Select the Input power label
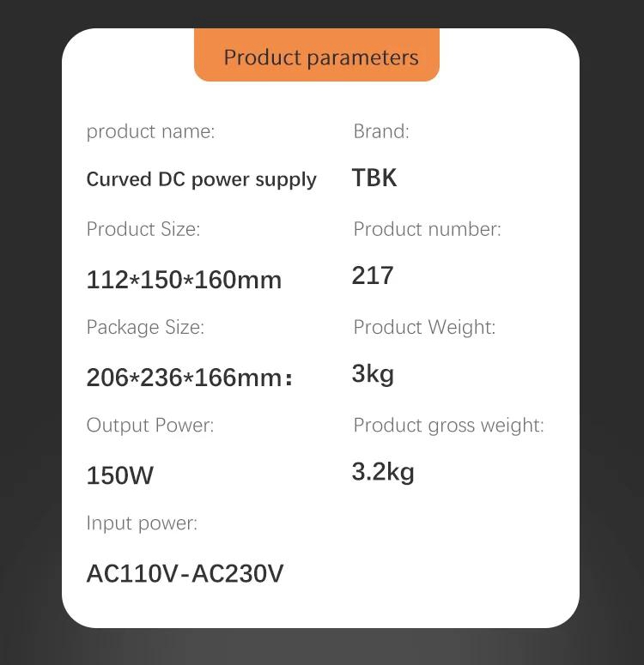644x665 pixels. point(142,523)
